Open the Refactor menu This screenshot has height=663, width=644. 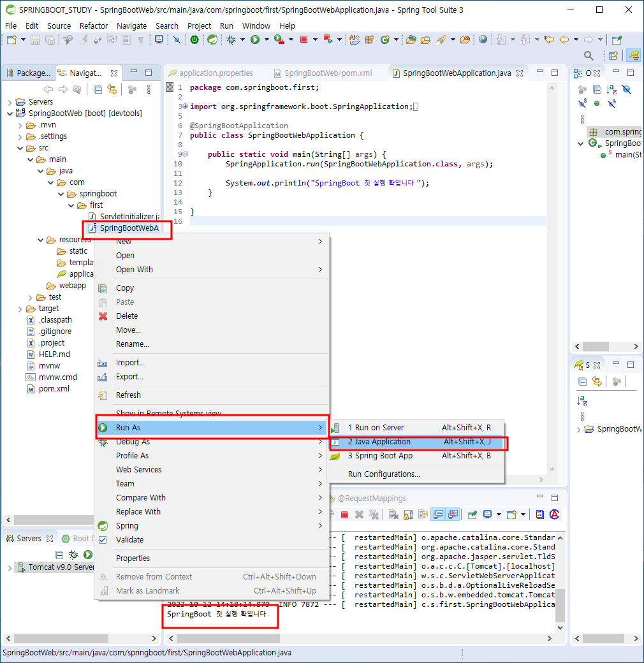pyautogui.click(x=94, y=25)
